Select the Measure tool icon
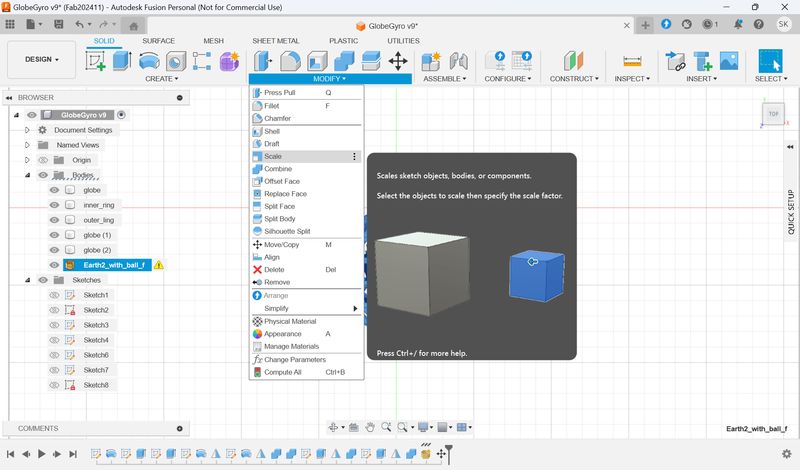This screenshot has width=800, height=470. click(x=632, y=61)
